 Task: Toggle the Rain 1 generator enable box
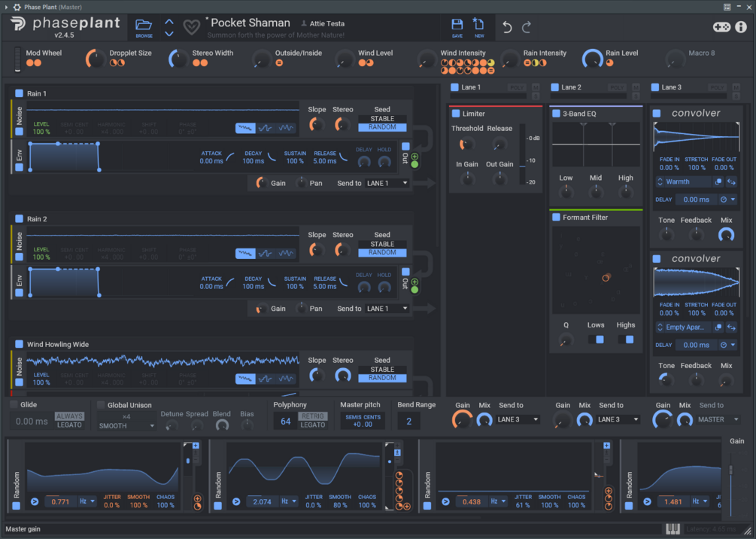click(19, 93)
